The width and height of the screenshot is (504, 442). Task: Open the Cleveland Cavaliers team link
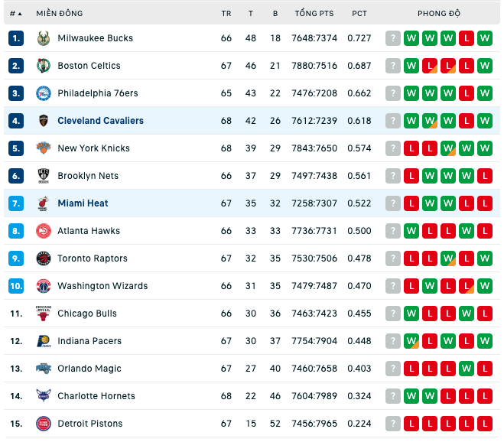click(x=101, y=121)
